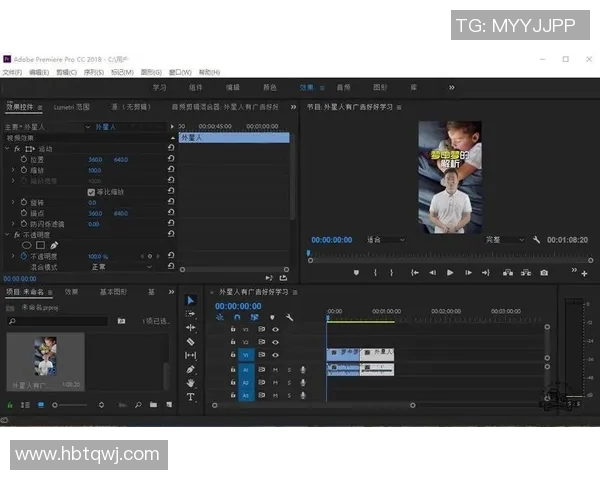The image size is (600, 480).
Task: Expand the Scale parameter
Action: 13,170
